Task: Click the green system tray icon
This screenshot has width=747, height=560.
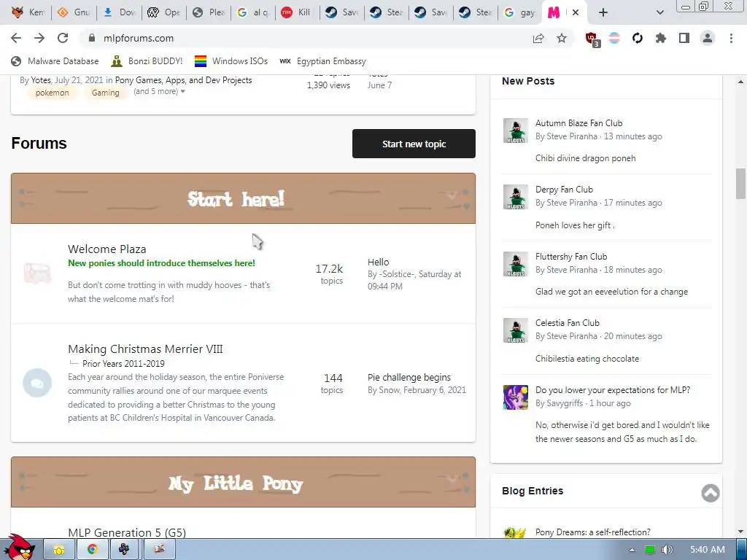Action: coord(650,550)
